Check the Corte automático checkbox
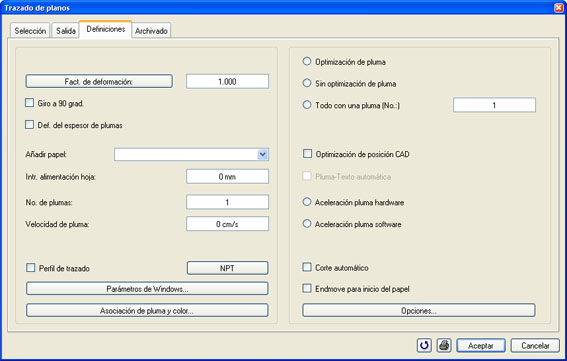Image resolution: width=567 pixels, height=361 pixels. click(307, 267)
